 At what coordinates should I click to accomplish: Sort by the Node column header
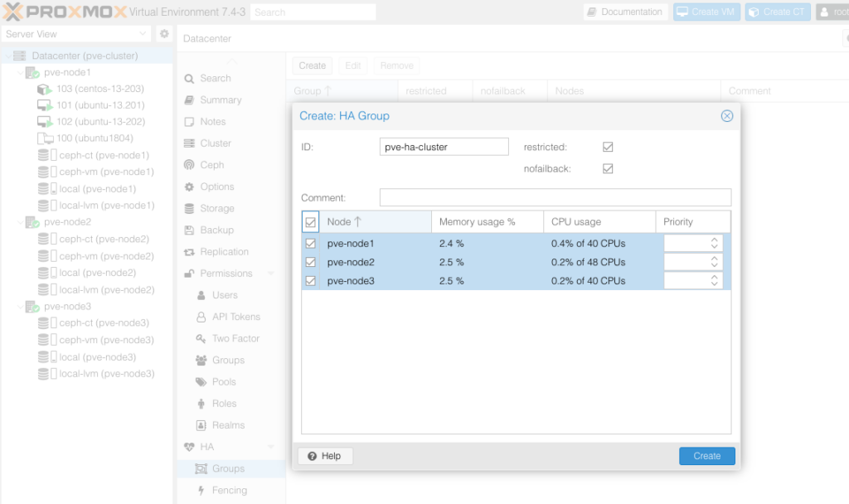click(376, 222)
